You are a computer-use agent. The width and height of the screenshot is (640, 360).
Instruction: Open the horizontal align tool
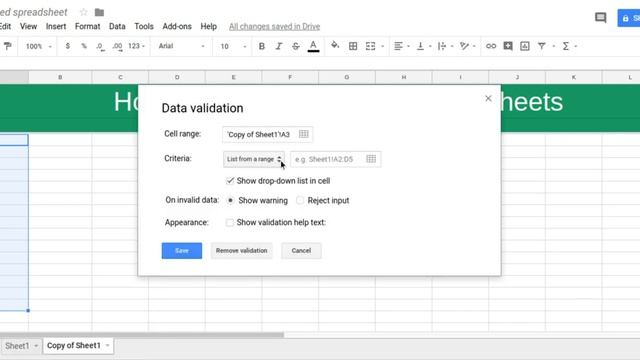398,46
